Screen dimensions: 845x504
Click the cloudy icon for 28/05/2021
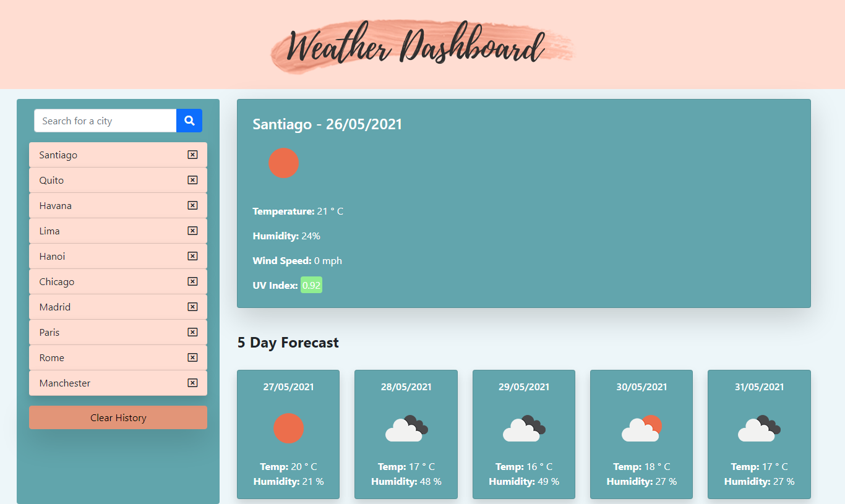406,428
